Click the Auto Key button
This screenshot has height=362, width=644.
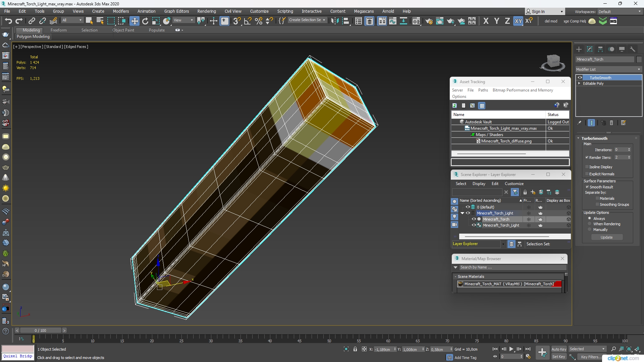[559, 349]
